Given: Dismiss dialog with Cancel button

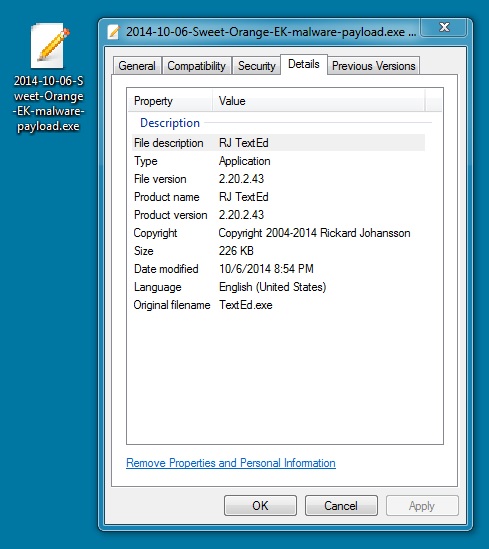Looking at the screenshot, I should 341,506.
